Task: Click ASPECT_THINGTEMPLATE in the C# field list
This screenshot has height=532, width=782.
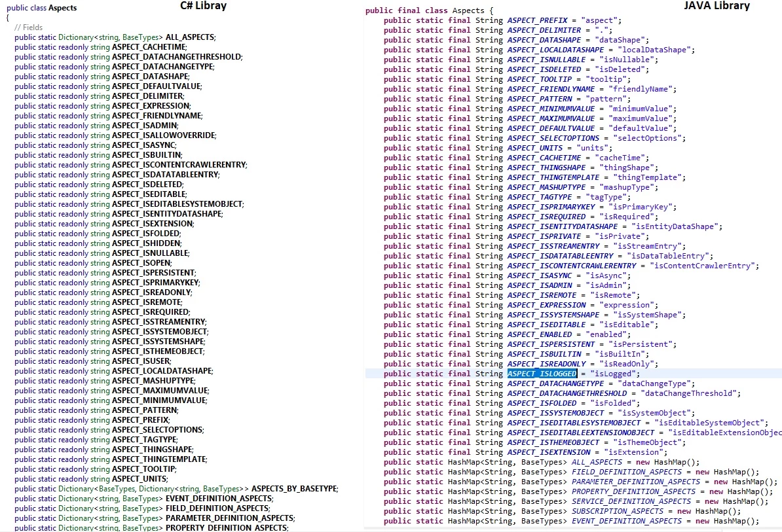Action: [x=159, y=459]
